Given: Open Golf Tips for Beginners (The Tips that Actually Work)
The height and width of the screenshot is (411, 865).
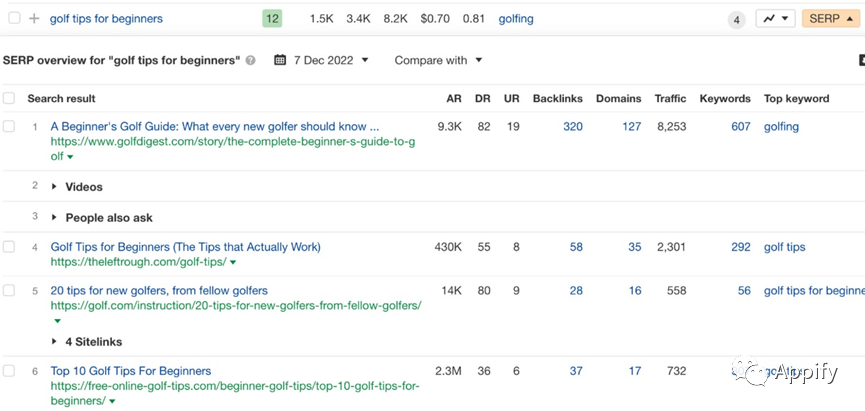Looking at the screenshot, I should (x=185, y=247).
